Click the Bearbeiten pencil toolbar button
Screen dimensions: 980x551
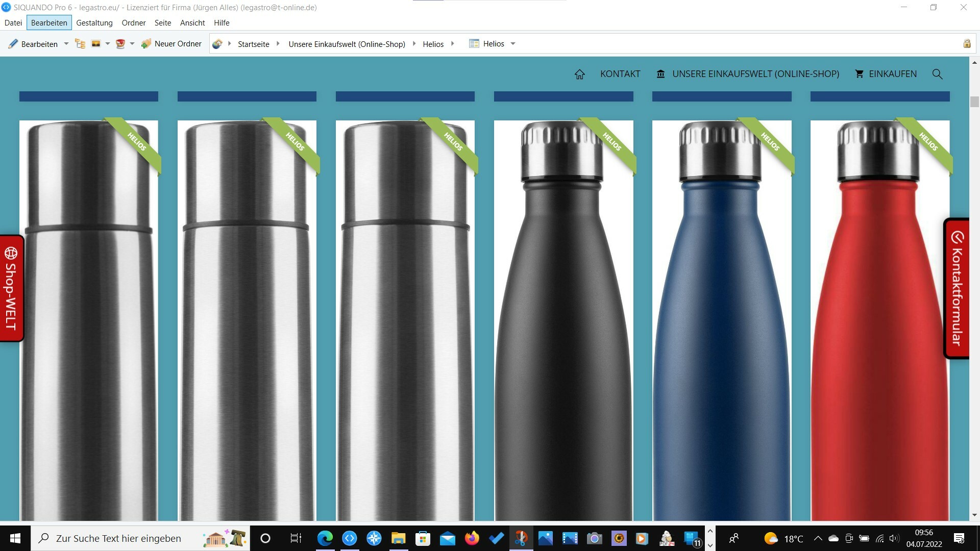(x=33, y=44)
